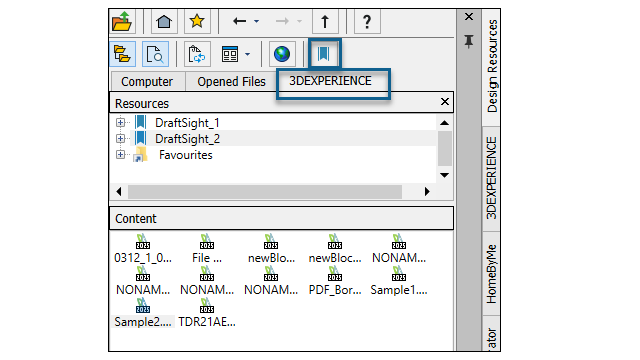Open Favorites star icon

197,21
